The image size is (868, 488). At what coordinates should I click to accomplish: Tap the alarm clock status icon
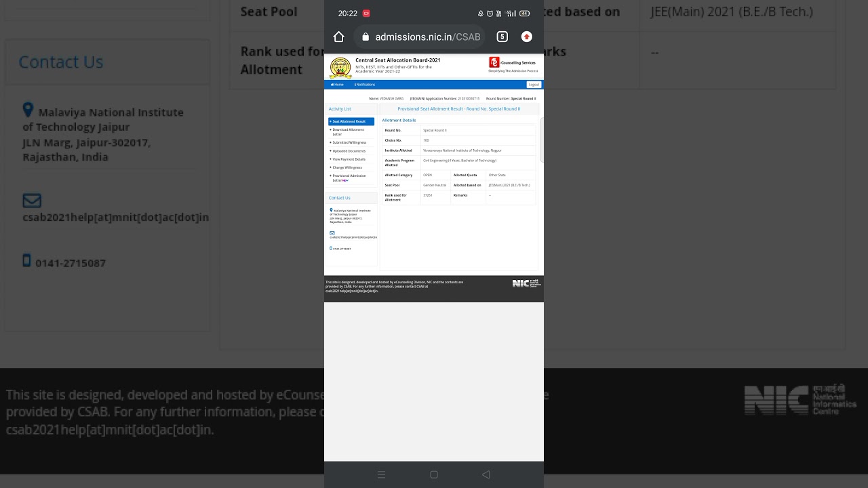(490, 14)
